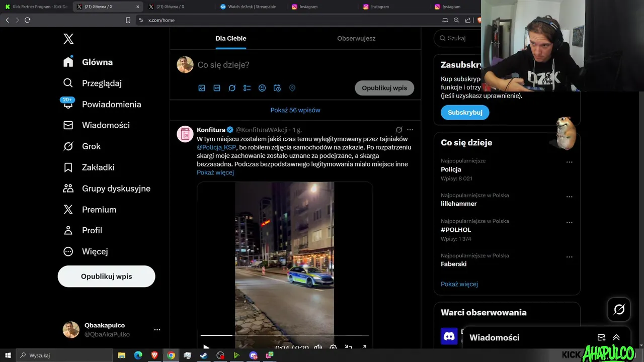644x362 pixels.
Task: Open Grupy dyskusyjne communities
Action: [107, 189]
